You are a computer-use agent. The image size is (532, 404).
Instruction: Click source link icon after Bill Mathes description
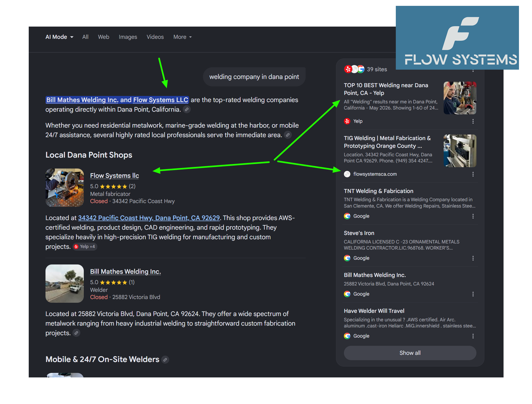click(x=76, y=333)
